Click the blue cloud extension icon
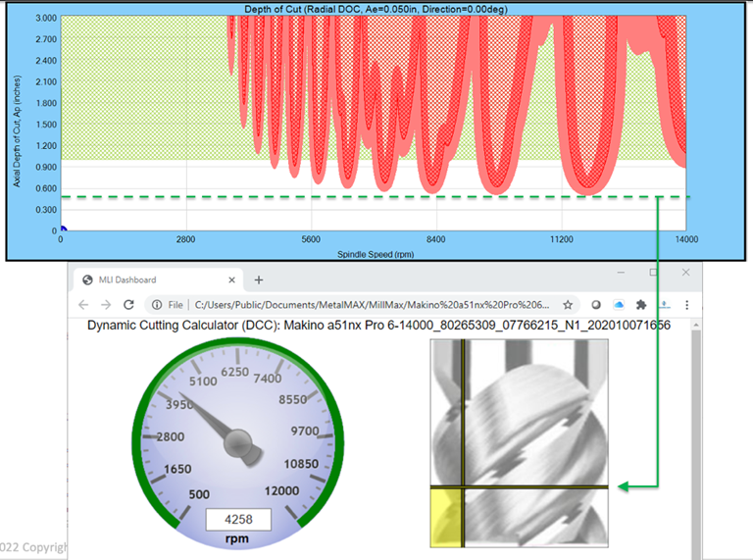Screen dimensions: 753x560 click(x=619, y=305)
